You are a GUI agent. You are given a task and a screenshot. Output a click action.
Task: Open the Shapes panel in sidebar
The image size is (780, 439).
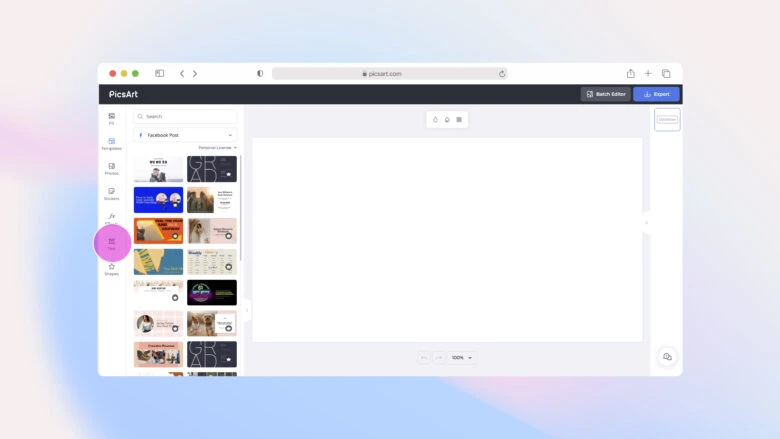click(111, 268)
